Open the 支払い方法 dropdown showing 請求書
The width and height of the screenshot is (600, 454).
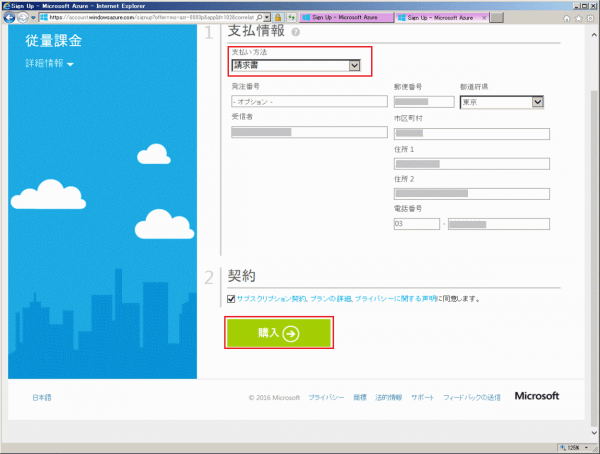(296, 65)
